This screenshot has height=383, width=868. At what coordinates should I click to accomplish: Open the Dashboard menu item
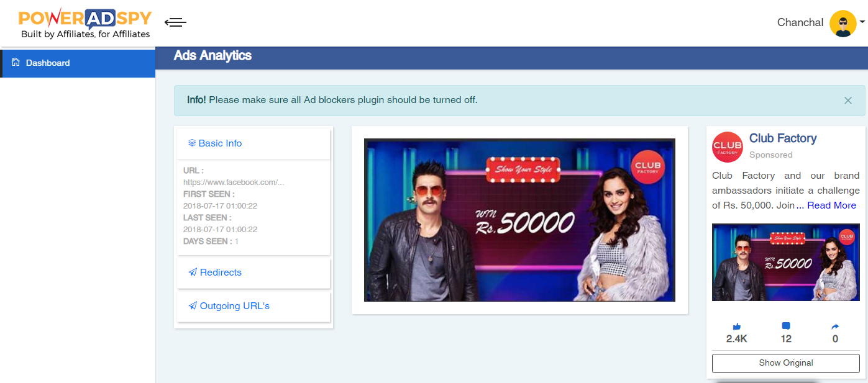tap(78, 63)
